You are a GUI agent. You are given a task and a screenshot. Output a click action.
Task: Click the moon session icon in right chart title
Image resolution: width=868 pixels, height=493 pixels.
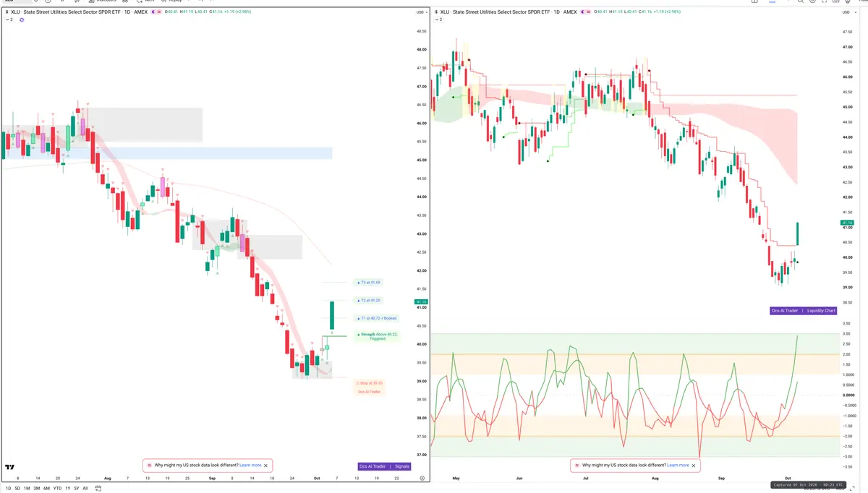click(582, 12)
